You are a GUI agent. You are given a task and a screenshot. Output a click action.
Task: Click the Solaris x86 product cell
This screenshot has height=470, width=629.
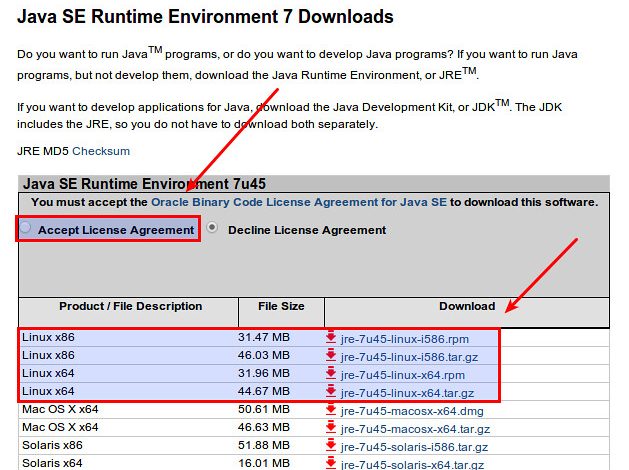point(52,445)
